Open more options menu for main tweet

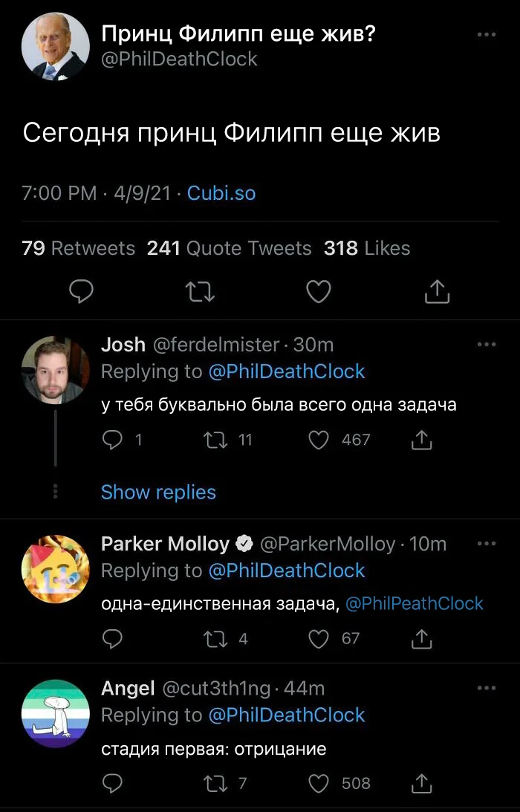coord(486,35)
